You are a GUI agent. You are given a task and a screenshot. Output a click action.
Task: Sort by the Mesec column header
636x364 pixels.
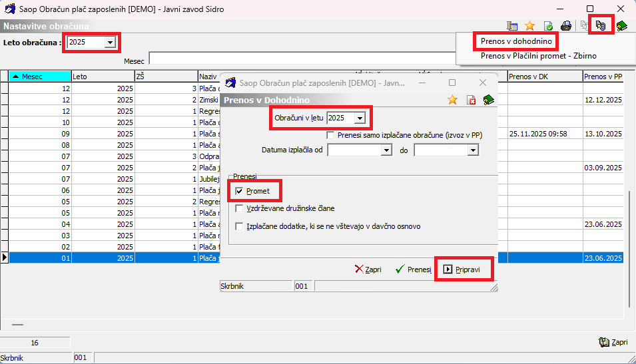40,77
